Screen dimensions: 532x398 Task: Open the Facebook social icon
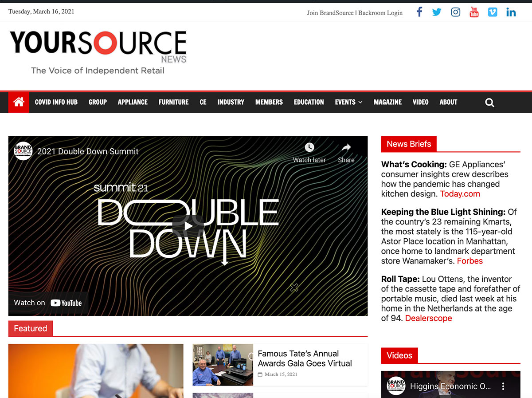coord(419,12)
